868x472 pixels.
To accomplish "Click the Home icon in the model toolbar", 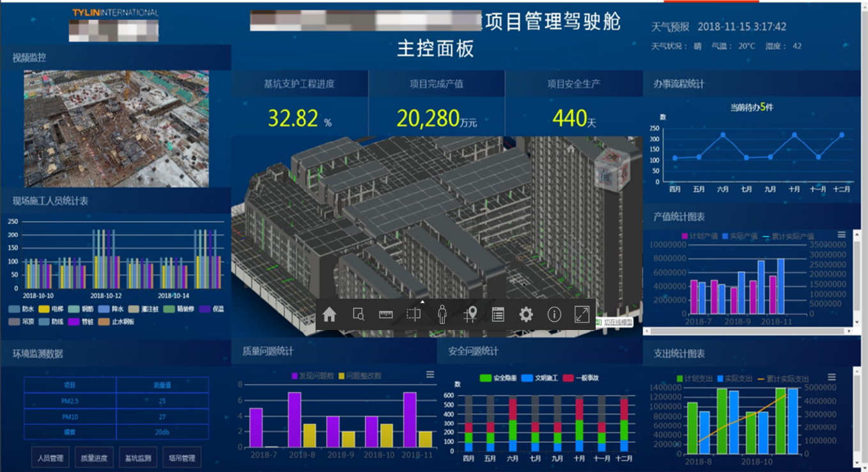I will point(330,315).
